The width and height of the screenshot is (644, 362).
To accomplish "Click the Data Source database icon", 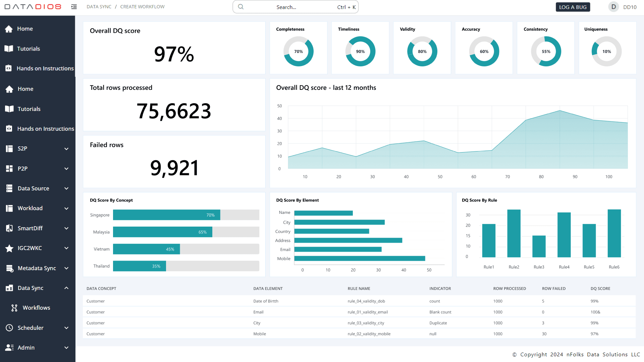I will (x=9, y=188).
